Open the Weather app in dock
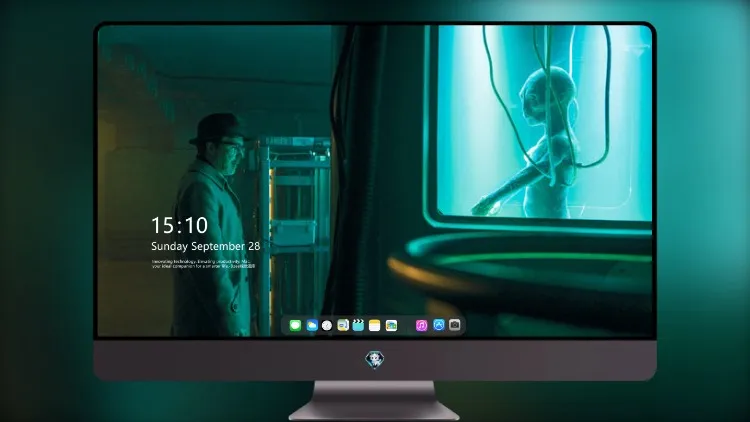This screenshot has width=750, height=422. [312, 325]
